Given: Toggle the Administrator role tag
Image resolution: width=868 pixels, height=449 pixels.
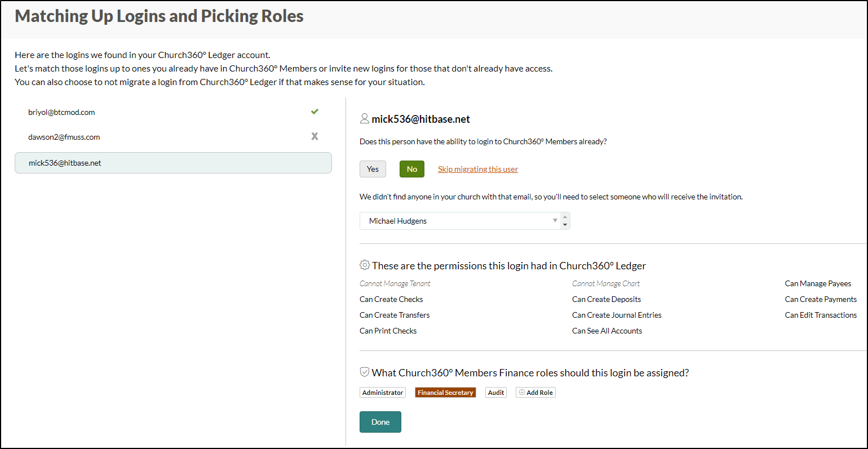Looking at the screenshot, I should [x=383, y=393].
